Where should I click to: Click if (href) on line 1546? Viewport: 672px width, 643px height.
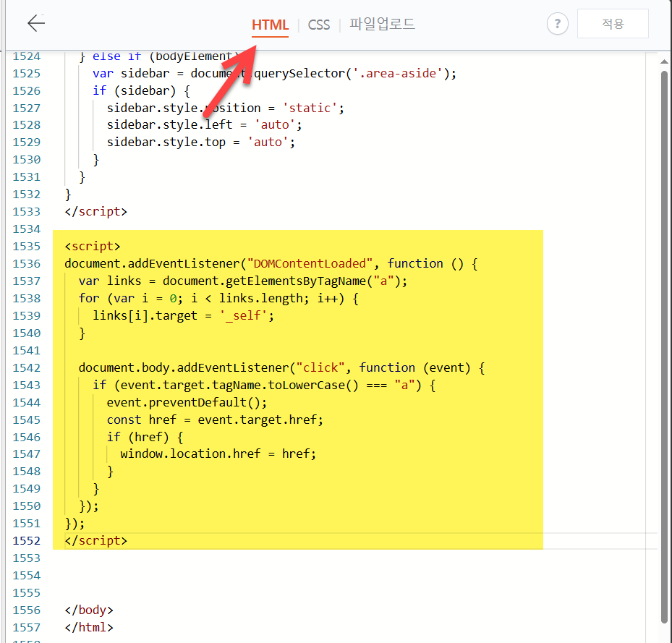click(x=145, y=438)
